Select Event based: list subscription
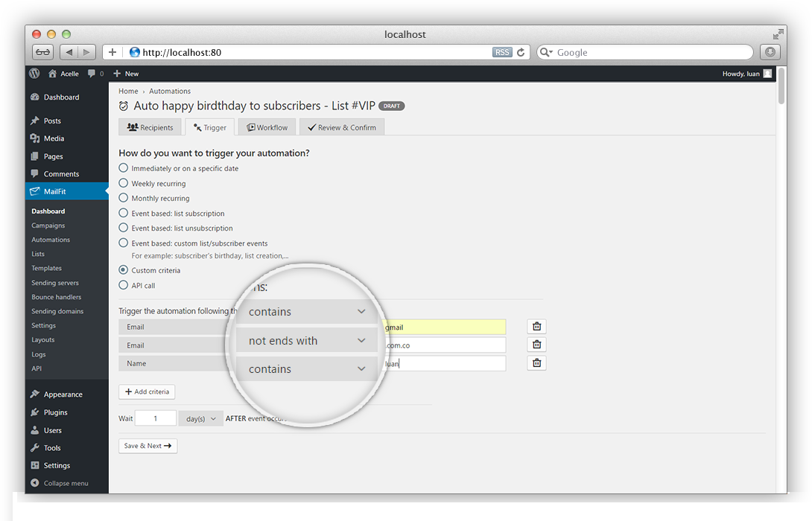 [123, 213]
